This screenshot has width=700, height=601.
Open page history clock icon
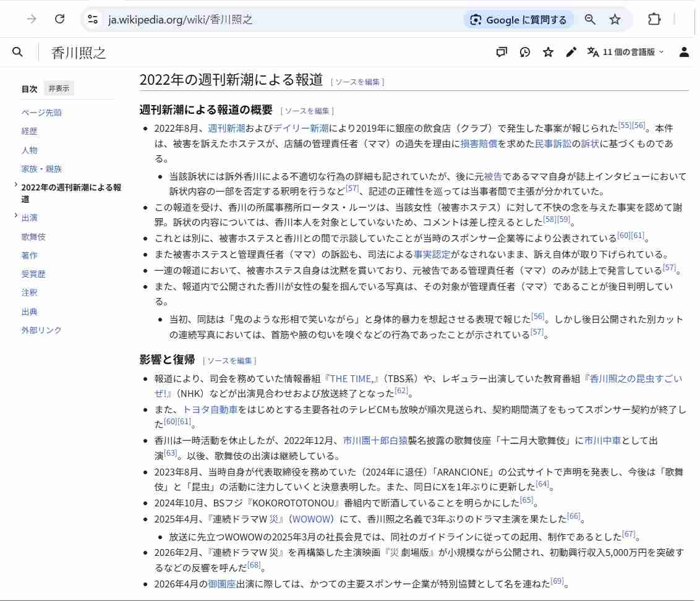525,52
